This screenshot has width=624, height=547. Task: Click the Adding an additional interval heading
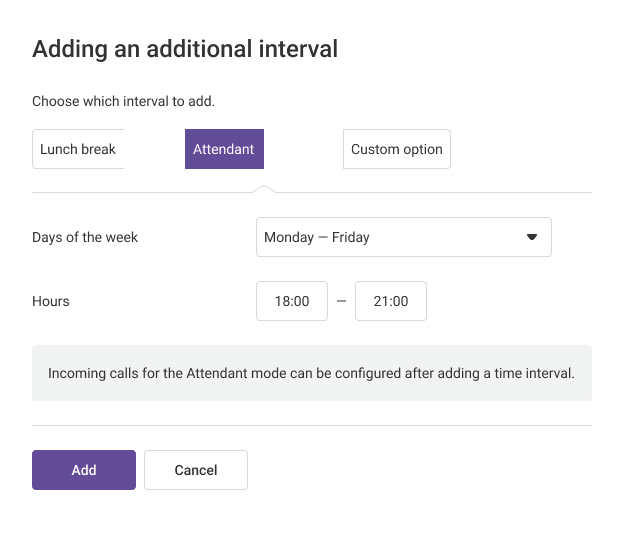click(x=185, y=48)
